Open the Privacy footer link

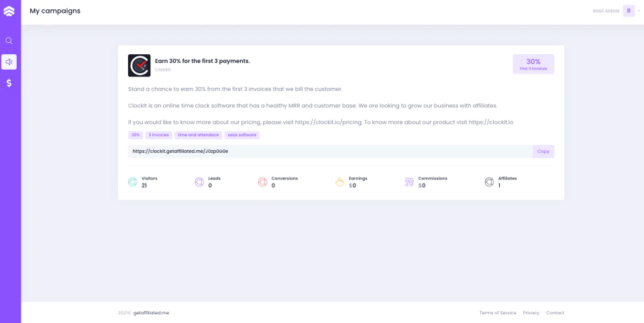pyautogui.click(x=531, y=313)
